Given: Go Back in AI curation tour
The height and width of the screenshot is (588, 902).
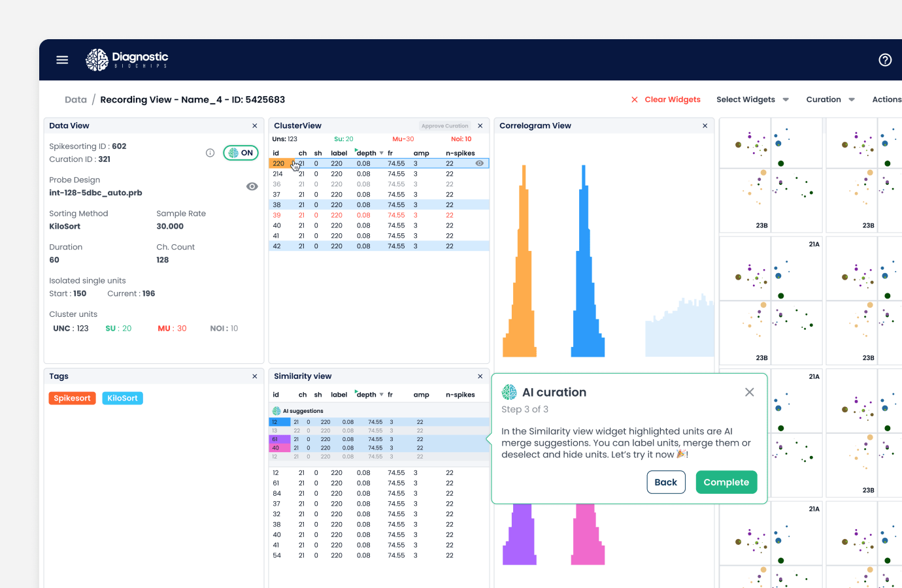Looking at the screenshot, I should coord(666,482).
